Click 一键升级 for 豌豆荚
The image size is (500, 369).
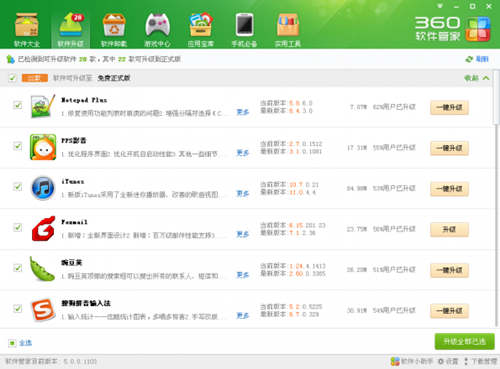[x=449, y=270]
